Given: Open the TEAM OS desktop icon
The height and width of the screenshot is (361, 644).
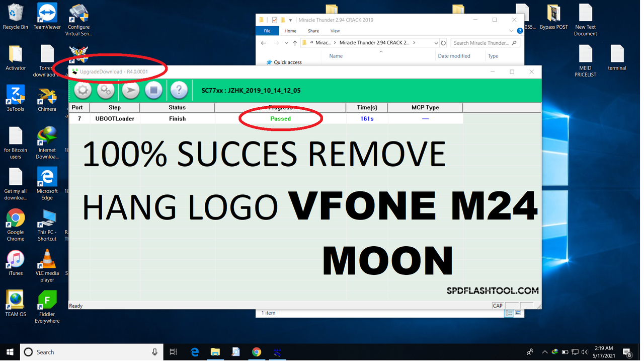Looking at the screenshot, I should pyautogui.click(x=16, y=304).
